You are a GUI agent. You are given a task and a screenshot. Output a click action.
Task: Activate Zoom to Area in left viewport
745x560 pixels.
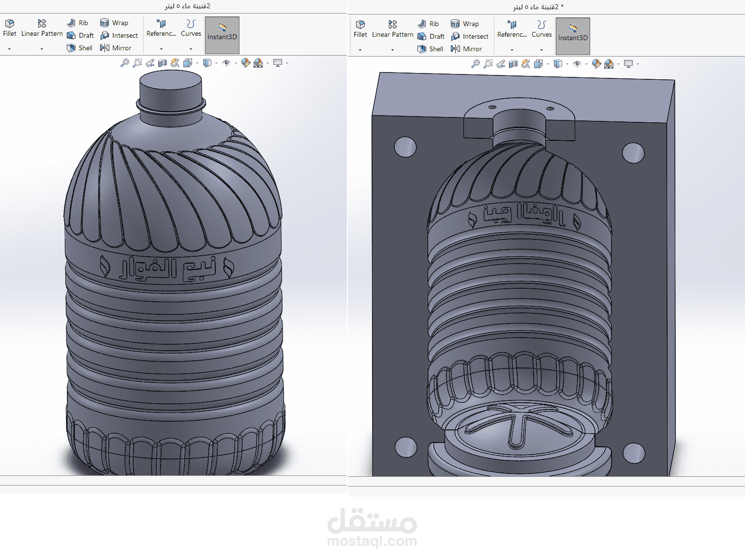[x=137, y=63]
